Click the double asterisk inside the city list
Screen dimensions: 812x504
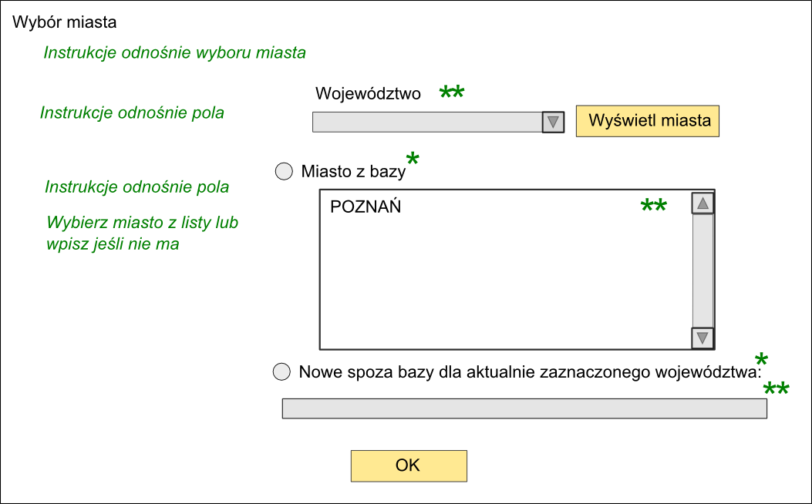654,206
